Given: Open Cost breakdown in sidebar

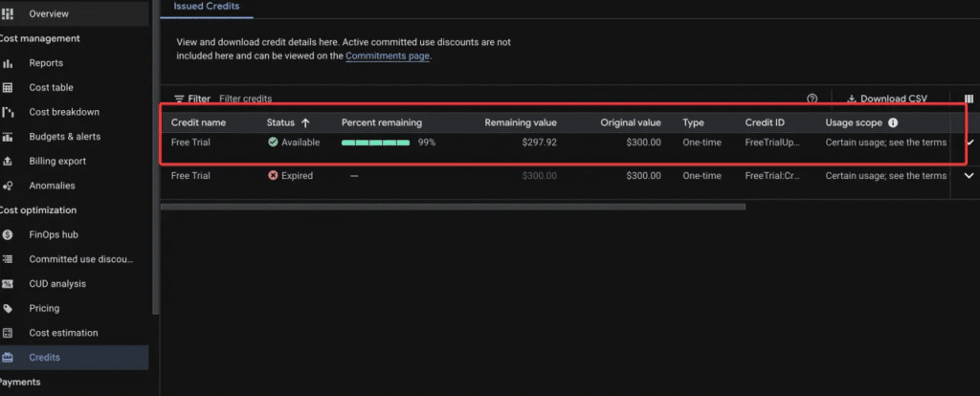Looking at the screenshot, I should coord(63,112).
